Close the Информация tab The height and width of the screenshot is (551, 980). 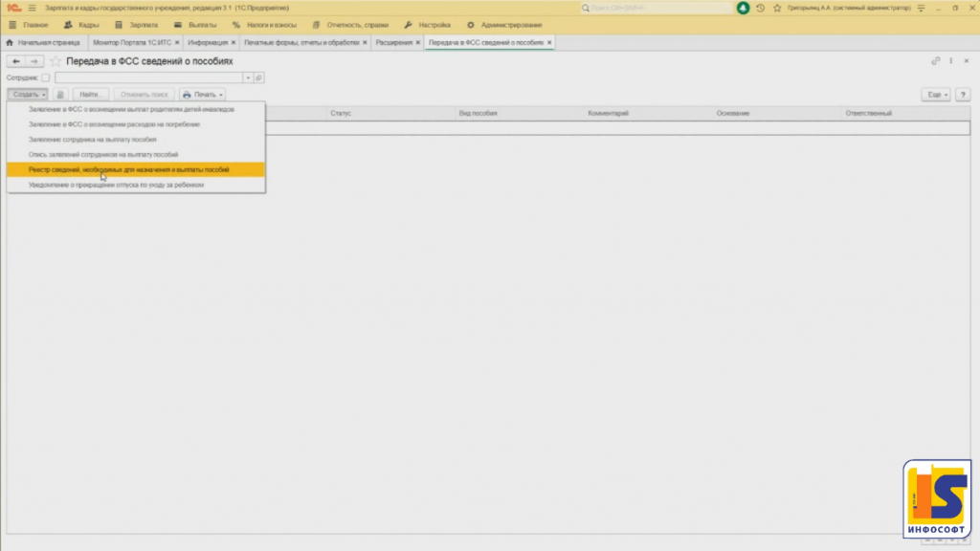234,43
